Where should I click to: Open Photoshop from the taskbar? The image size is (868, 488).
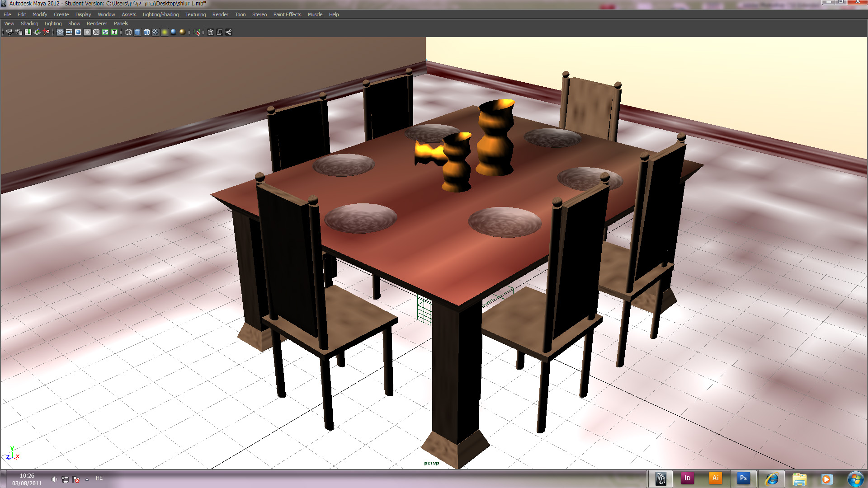pos(743,478)
